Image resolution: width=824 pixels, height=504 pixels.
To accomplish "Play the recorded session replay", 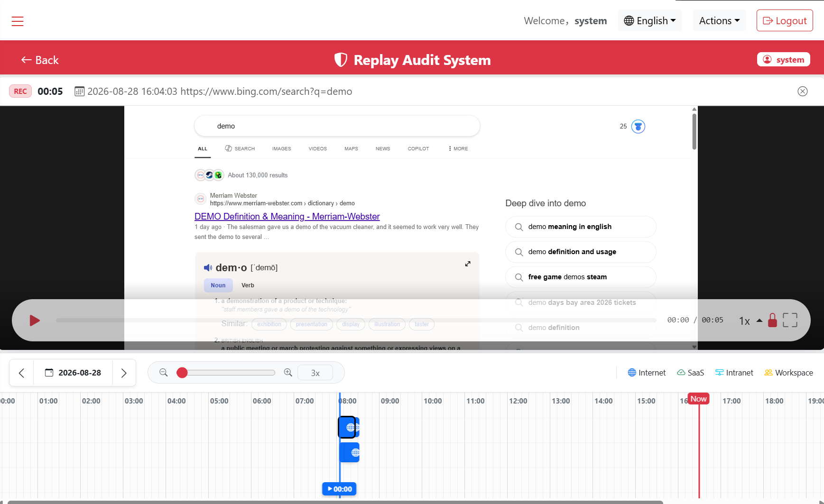I will [x=35, y=321].
